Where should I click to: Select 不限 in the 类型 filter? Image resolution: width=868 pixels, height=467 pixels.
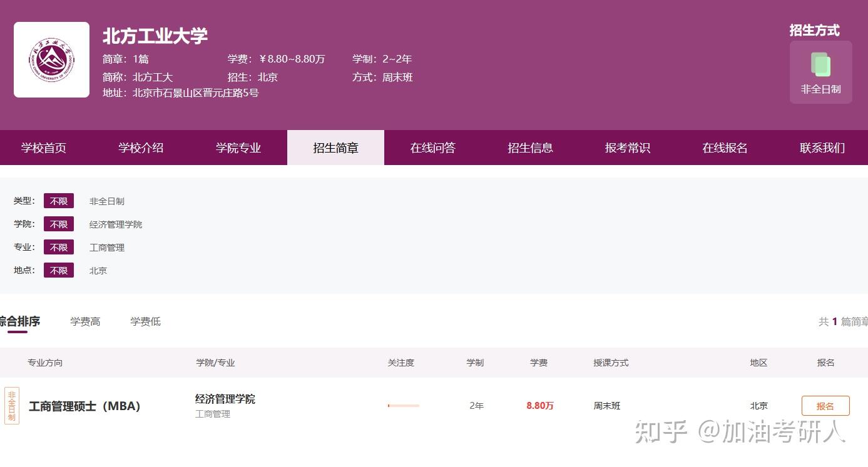(59, 201)
